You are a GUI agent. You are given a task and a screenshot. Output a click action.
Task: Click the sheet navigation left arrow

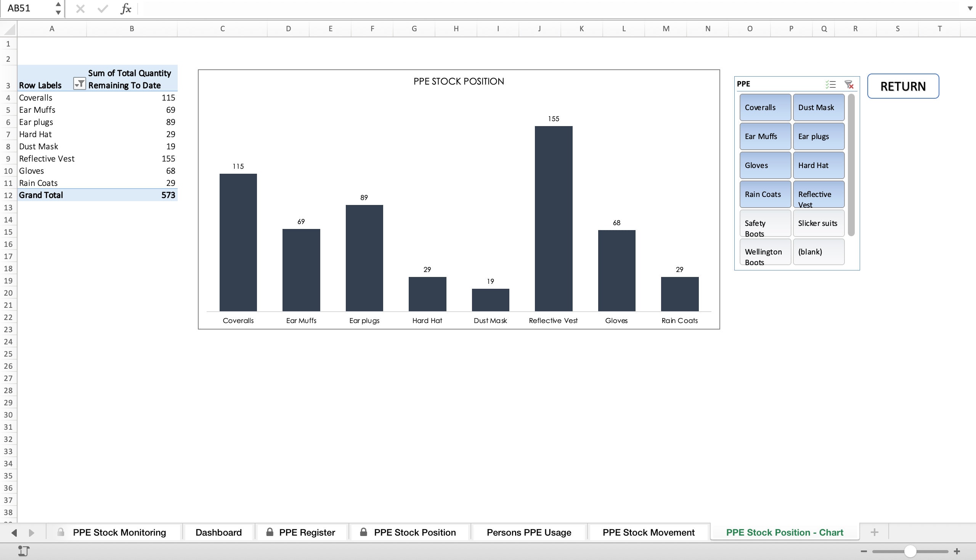[x=14, y=532]
